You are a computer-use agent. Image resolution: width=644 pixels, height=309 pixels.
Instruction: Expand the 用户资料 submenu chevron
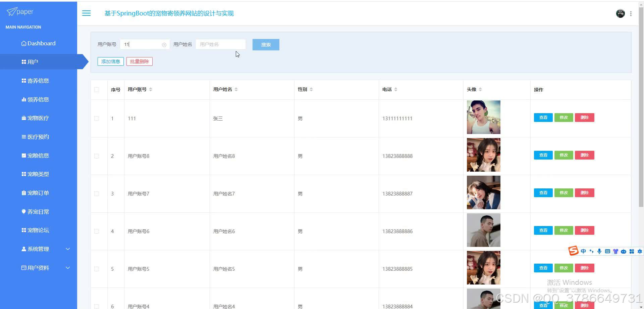pyautogui.click(x=68, y=268)
